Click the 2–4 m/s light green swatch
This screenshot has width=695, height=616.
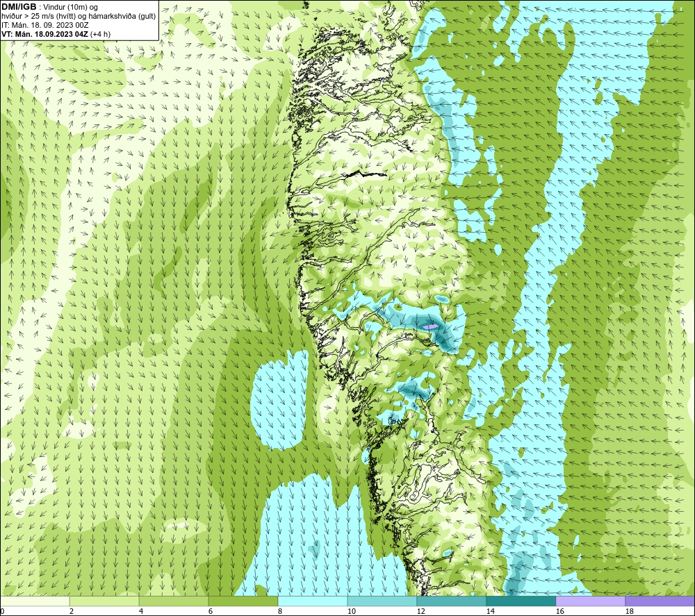(x=104, y=601)
